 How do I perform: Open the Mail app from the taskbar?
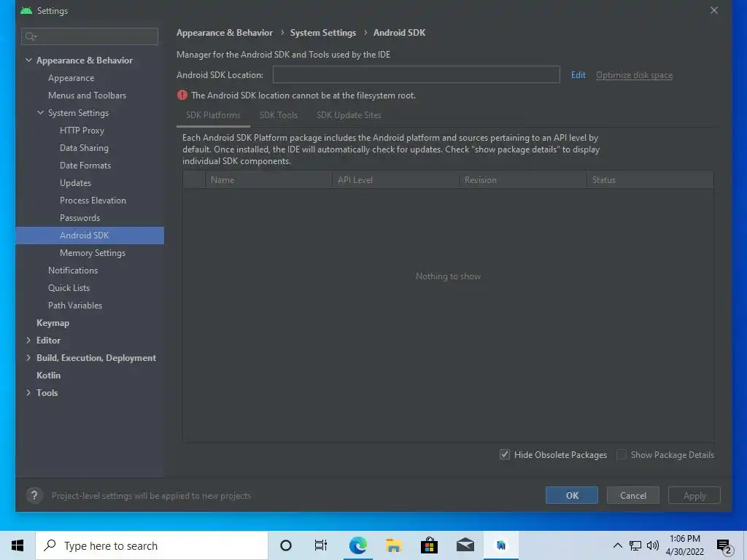[465, 545]
